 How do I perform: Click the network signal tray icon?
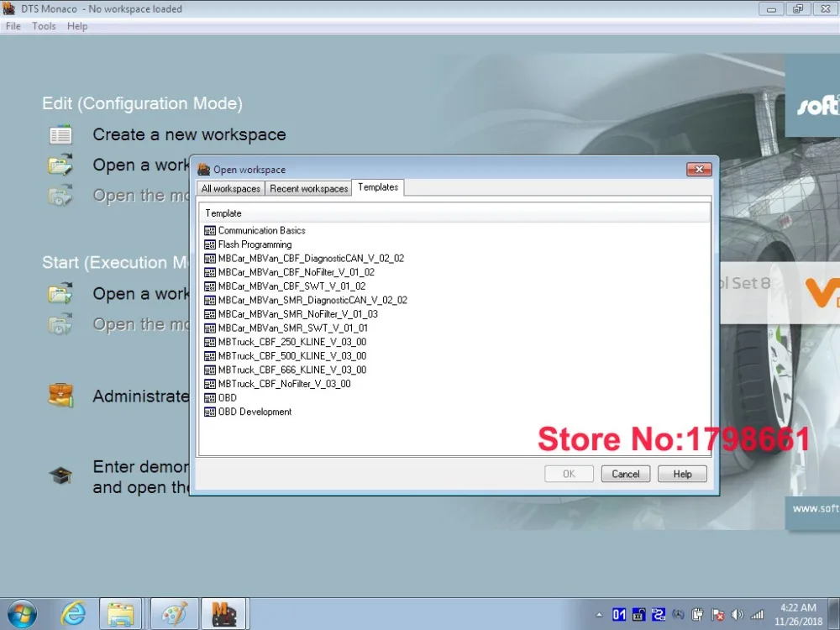click(x=757, y=615)
